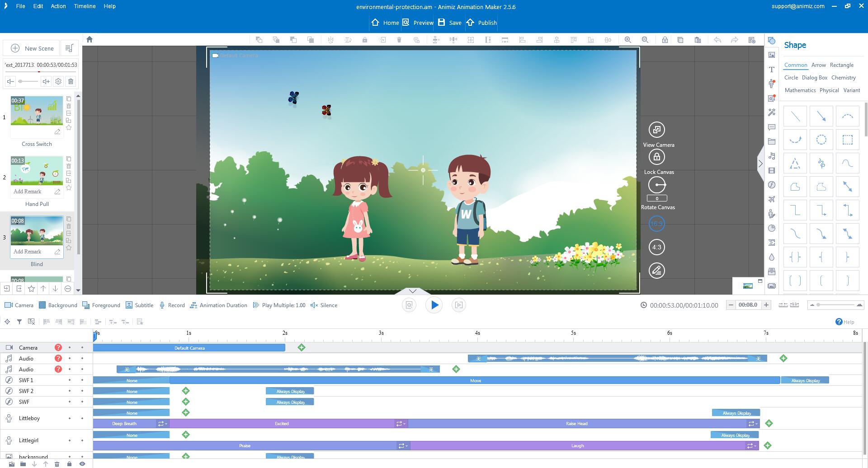Collapse the right Shape panel arrow
Viewport: 868px width, 468px height.
tap(760, 164)
